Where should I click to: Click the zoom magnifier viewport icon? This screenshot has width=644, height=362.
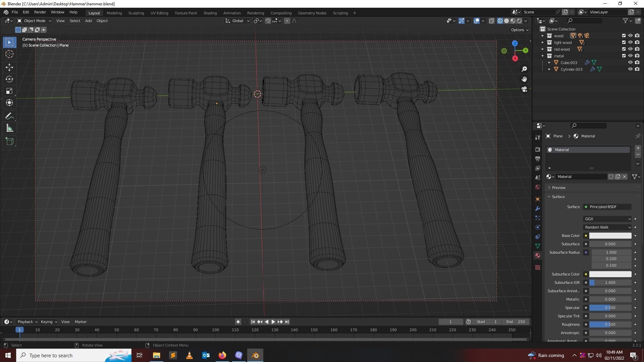coord(524,69)
